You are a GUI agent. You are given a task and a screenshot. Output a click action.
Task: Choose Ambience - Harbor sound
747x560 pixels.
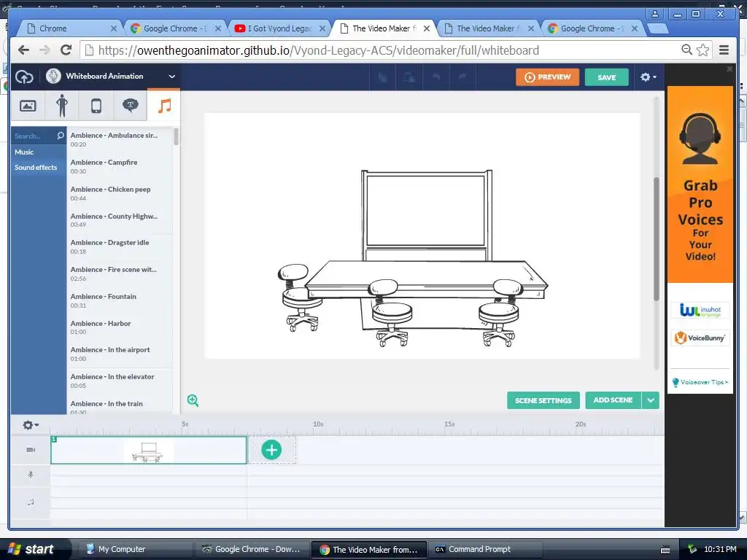pos(119,327)
